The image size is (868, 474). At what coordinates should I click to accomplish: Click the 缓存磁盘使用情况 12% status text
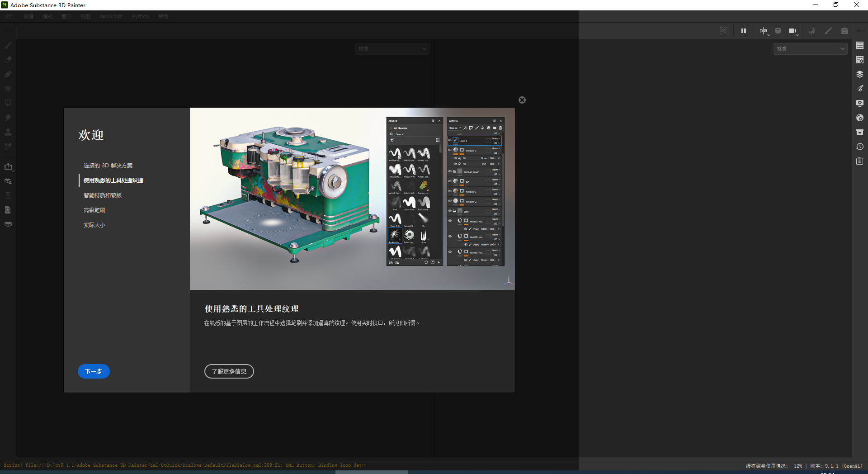click(x=774, y=466)
